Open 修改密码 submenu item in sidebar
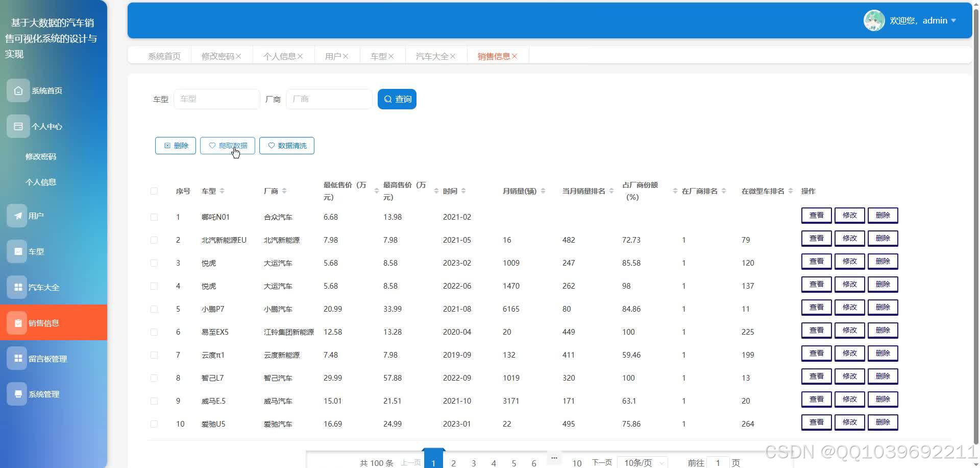Viewport: 980px width, 468px height. coord(41,156)
